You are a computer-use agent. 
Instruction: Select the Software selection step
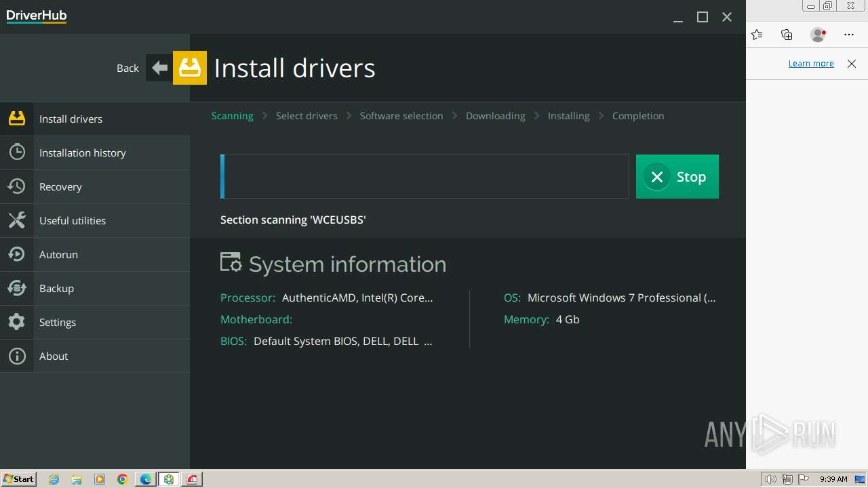[x=401, y=116]
